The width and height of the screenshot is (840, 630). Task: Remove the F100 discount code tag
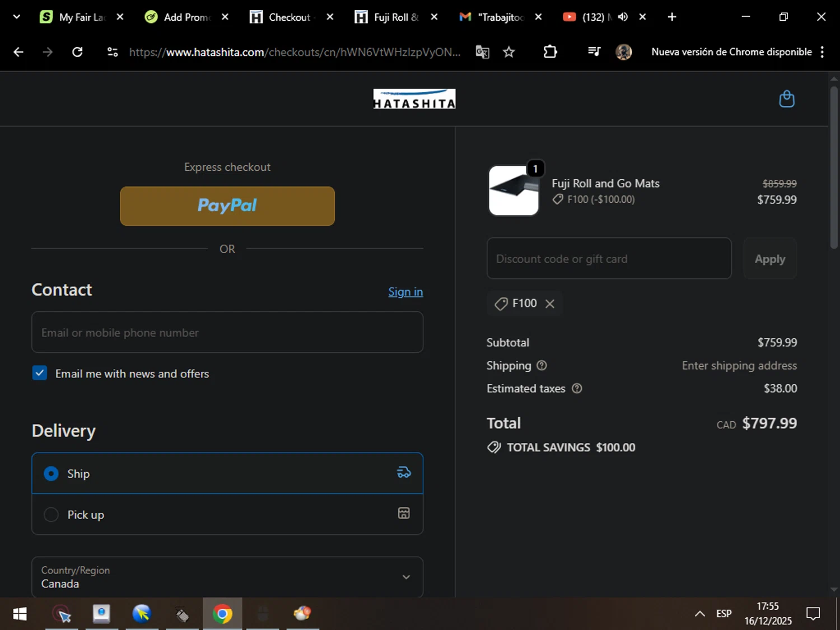pyautogui.click(x=550, y=304)
